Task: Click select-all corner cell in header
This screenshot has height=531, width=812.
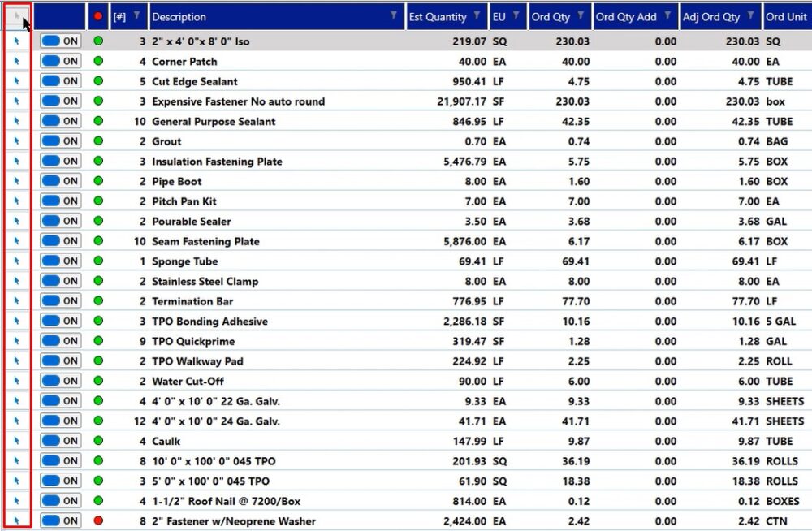Action: click(16, 16)
